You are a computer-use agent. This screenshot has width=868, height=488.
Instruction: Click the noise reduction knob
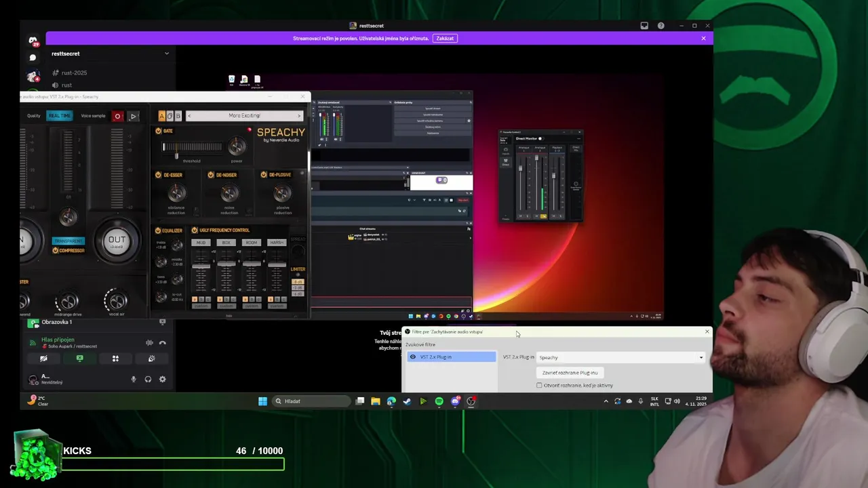pos(229,195)
